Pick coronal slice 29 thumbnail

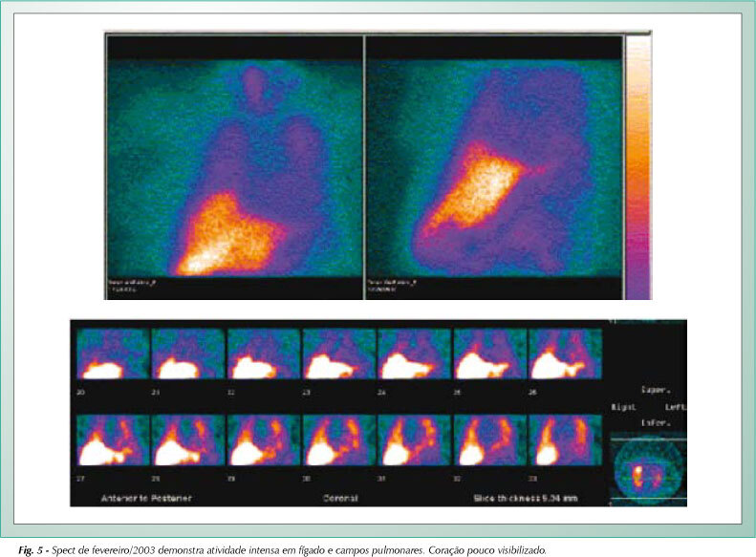pos(264,440)
